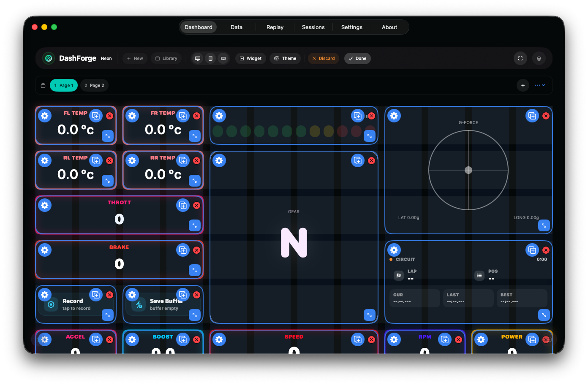This screenshot has width=588, height=385.
Task: Open settings gear on the rev lights widget
Action: pyautogui.click(x=219, y=116)
